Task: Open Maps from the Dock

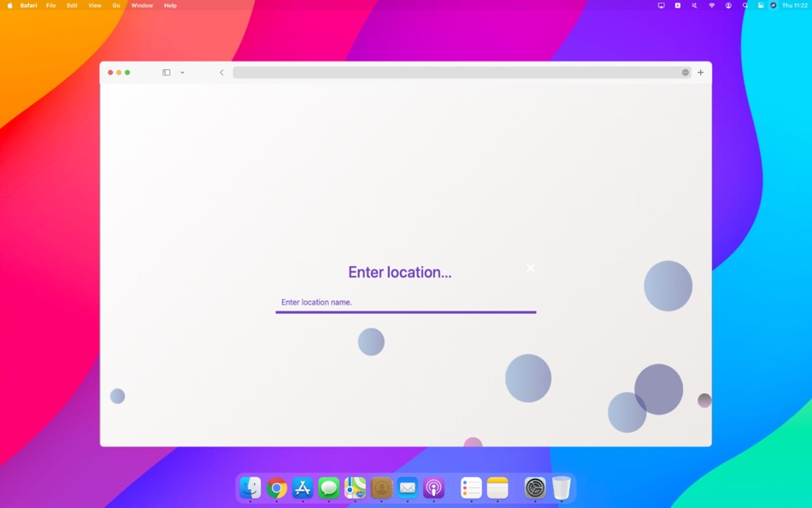Action: pyautogui.click(x=356, y=488)
